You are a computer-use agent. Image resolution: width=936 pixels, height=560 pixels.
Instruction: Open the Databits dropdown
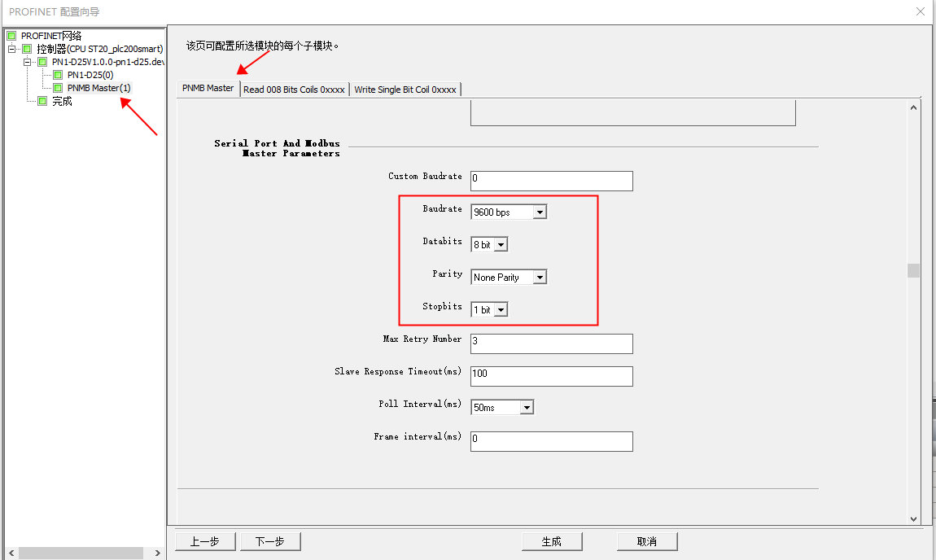click(x=501, y=245)
